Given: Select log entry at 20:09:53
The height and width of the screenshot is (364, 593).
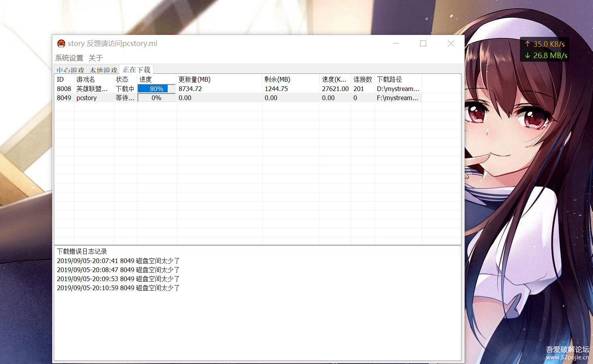Looking at the screenshot, I should tap(118, 279).
